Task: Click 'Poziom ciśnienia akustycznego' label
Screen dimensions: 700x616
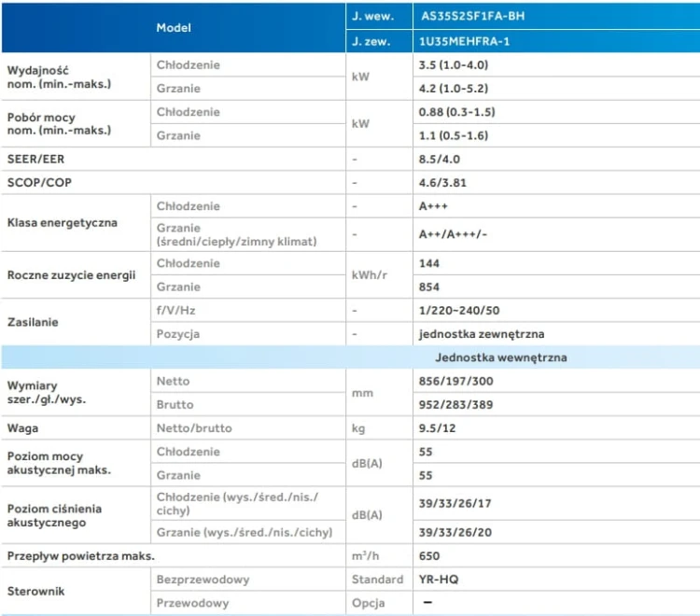Action: 54,515
